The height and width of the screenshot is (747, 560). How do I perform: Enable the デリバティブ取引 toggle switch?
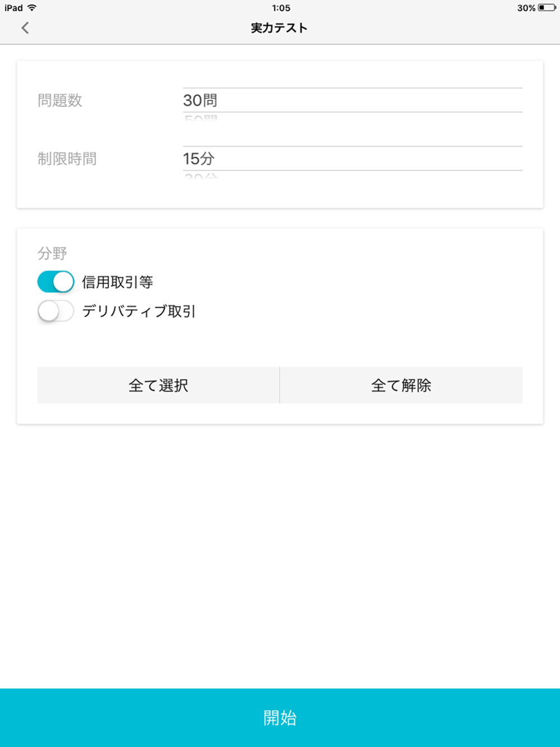click(55, 311)
